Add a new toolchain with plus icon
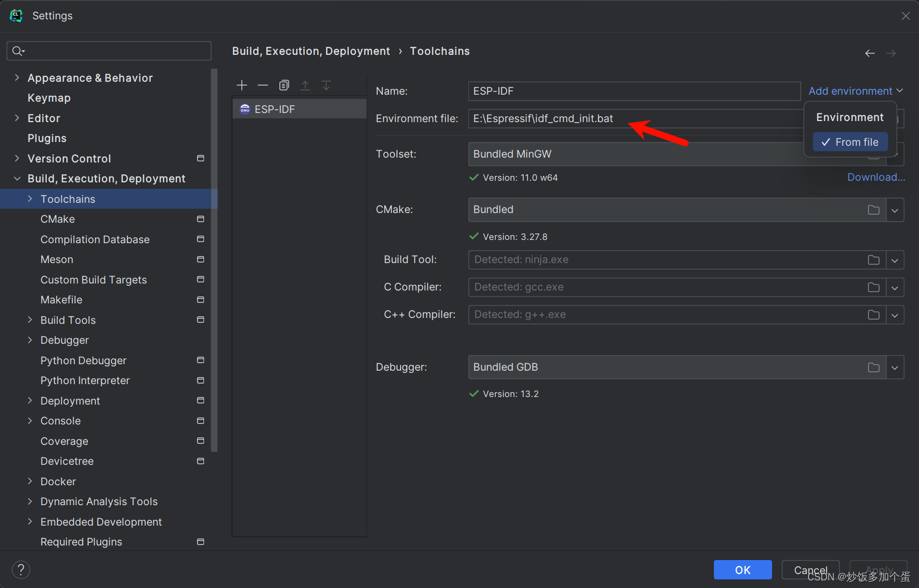 tap(242, 85)
